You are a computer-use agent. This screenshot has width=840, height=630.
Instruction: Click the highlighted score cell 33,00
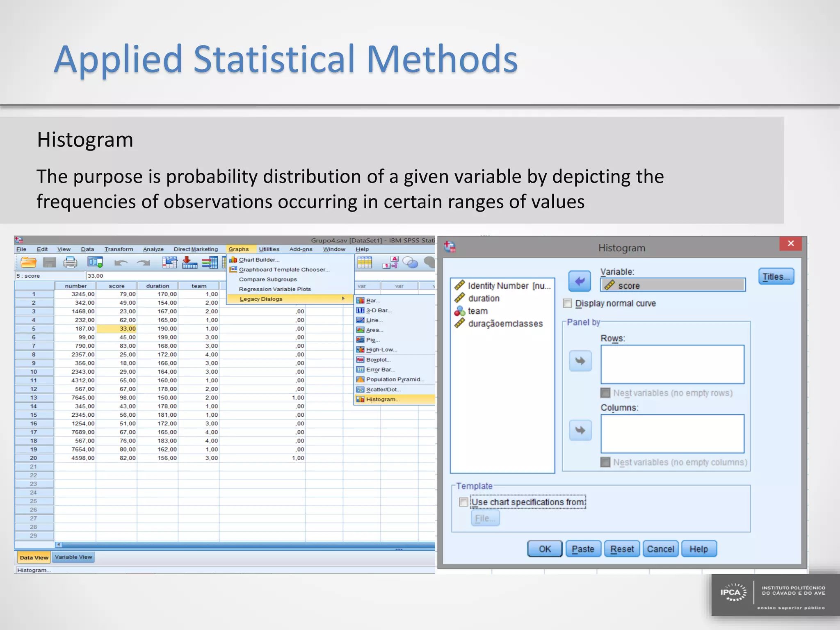coord(116,329)
